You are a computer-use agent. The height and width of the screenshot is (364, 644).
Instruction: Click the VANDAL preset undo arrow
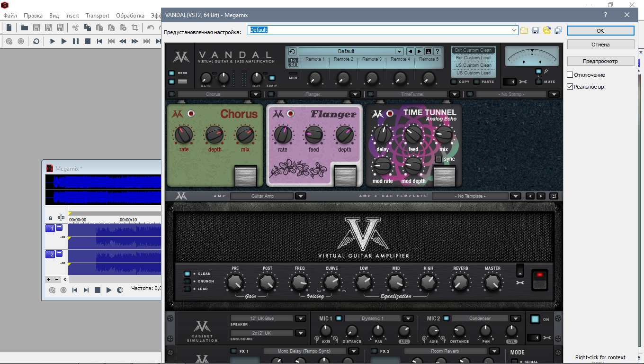coord(292,51)
